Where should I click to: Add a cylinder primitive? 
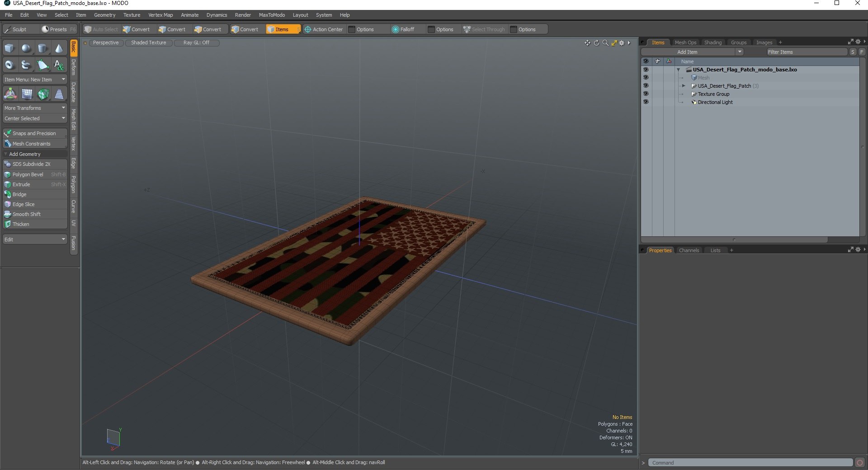(x=42, y=48)
